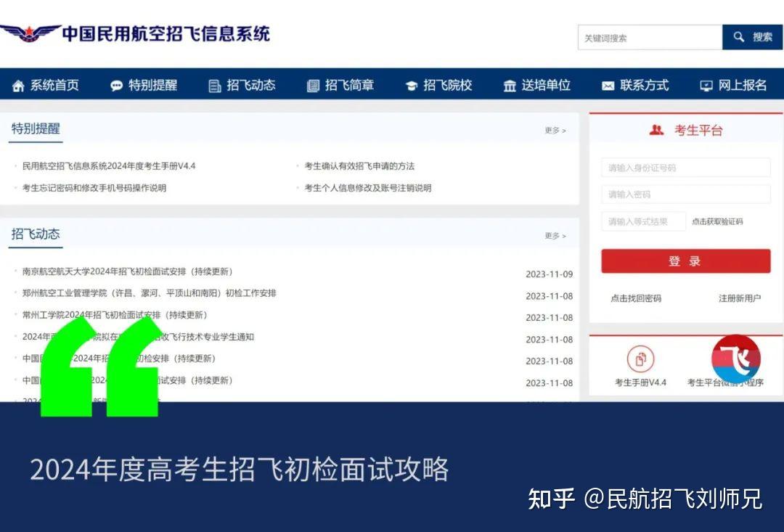Select the 招飞动态 news icon in navigation
Screen dimensions: 784x532
pos(213,84)
